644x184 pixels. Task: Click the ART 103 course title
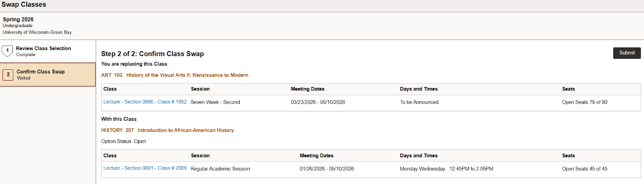pyautogui.click(x=175, y=75)
